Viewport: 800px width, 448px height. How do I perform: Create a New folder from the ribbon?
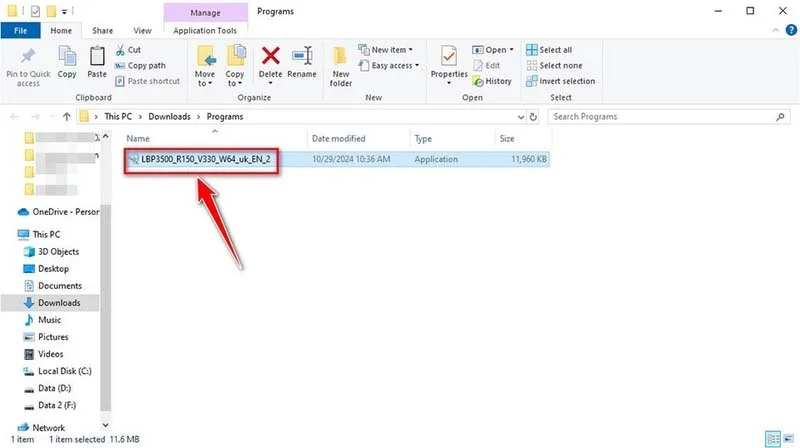(340, 66)
